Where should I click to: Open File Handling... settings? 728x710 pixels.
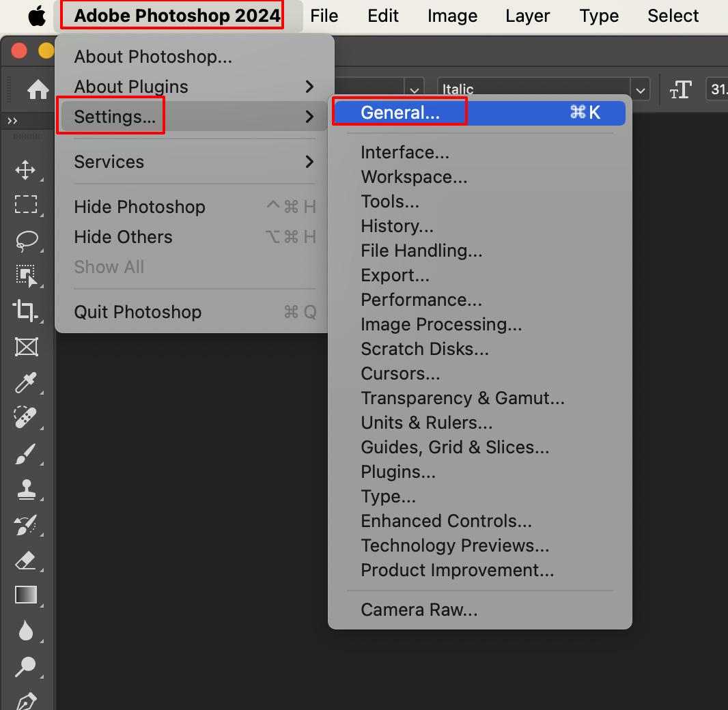pos(480,251)
